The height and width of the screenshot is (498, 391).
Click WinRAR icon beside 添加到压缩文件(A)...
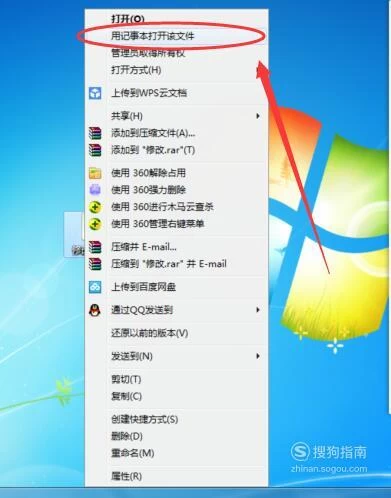click(x=95, y=133)
